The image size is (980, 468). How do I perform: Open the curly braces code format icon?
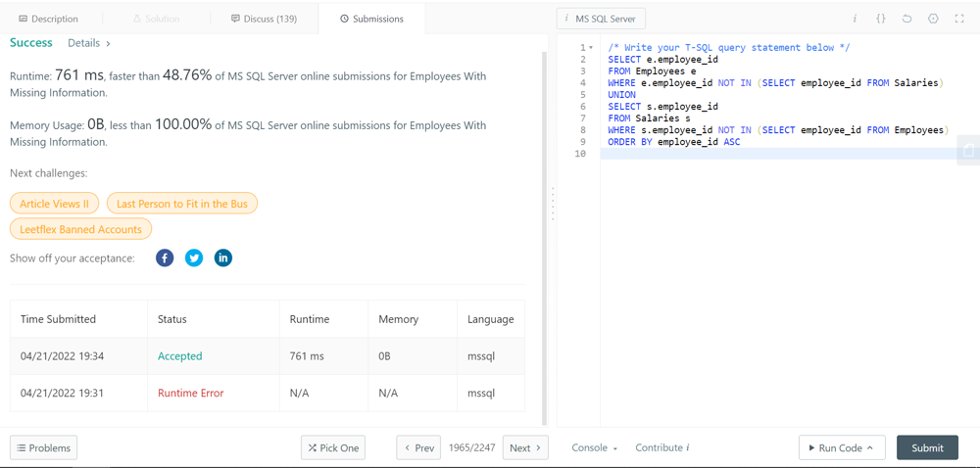[x=881, y=19]
